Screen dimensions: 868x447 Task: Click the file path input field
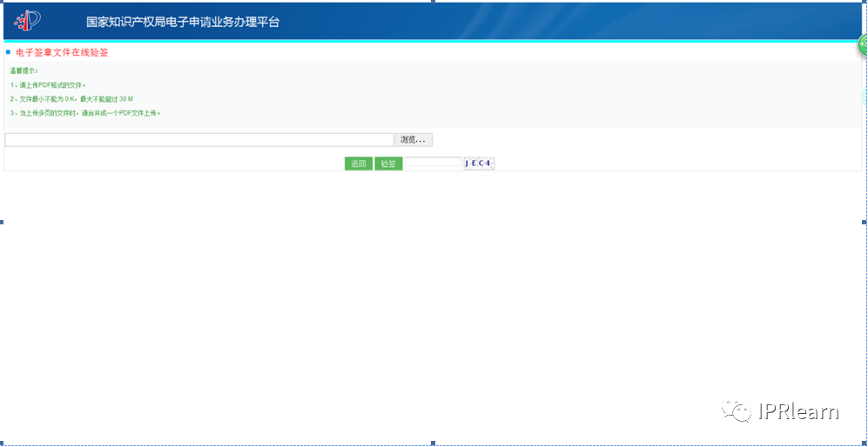click(x=199, y=140)
